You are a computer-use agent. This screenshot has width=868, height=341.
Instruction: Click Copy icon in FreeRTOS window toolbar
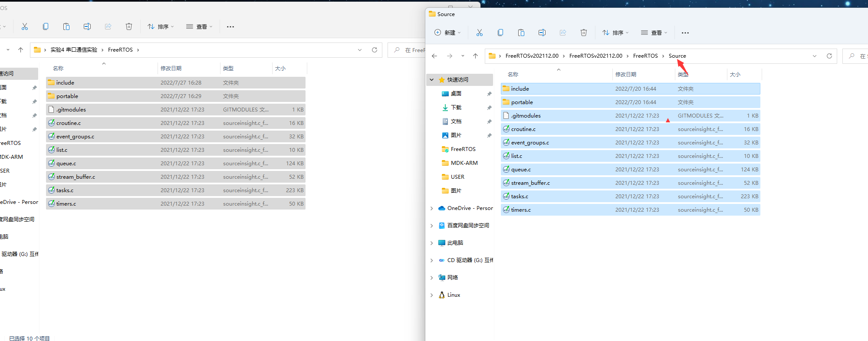(45, 26)
